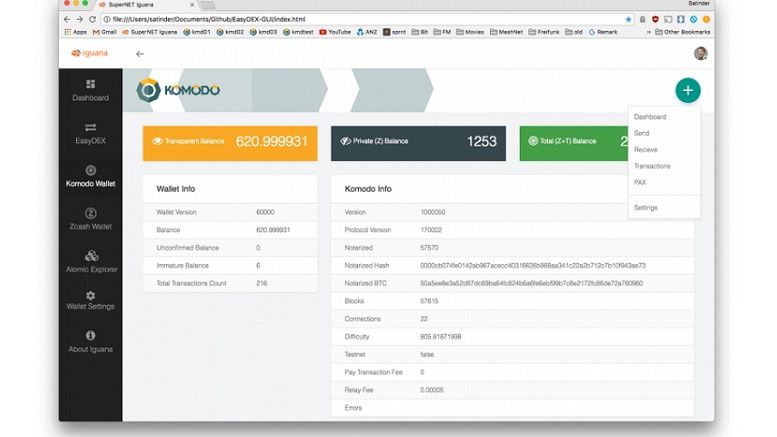
Task: Open SuperNET Iguana bookmark
Action: (150, 32)
